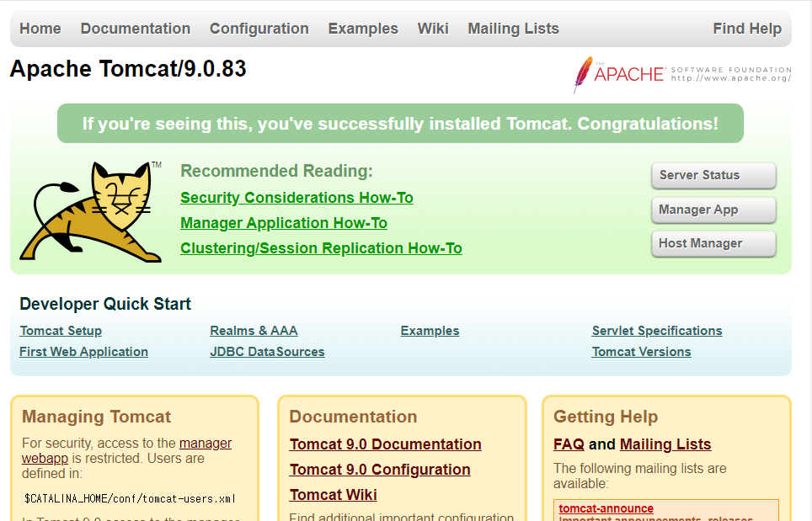Open the Tomcat 9.0 Configuration link
Screen dimensions: 812x521
click(x=380, y=470)
